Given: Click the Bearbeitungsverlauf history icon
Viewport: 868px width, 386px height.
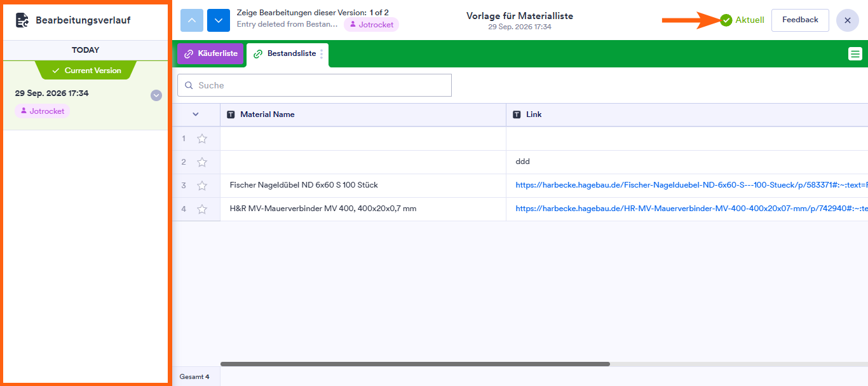Looking at the screenshot, I should (22, 20).
